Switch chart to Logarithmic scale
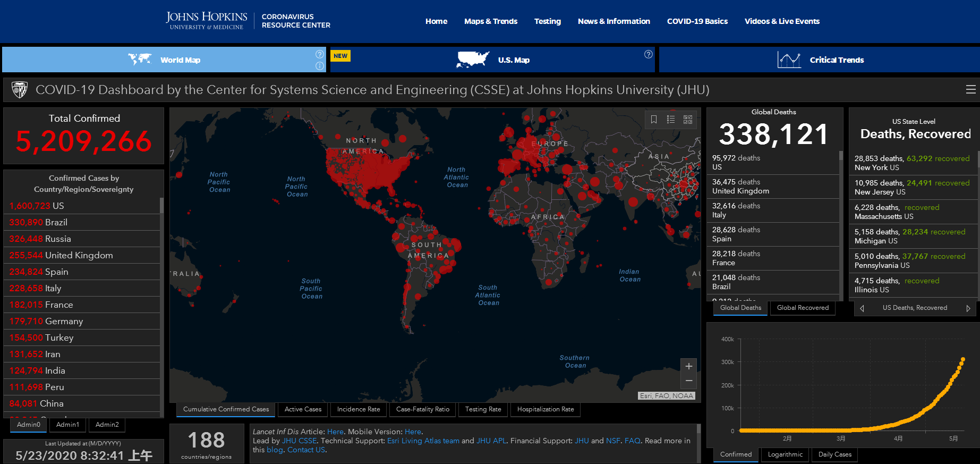The height and width of the screenshot is (464, 980). click(x=785, y=454)
